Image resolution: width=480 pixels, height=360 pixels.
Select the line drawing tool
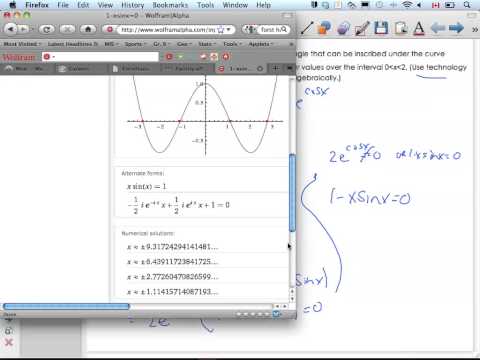click(307, 28)
